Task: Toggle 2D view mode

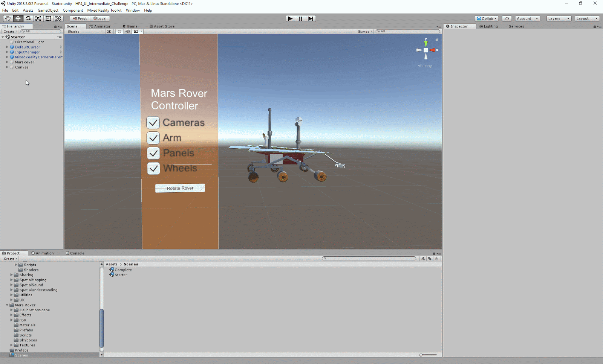Action: (x=109, y=32)
